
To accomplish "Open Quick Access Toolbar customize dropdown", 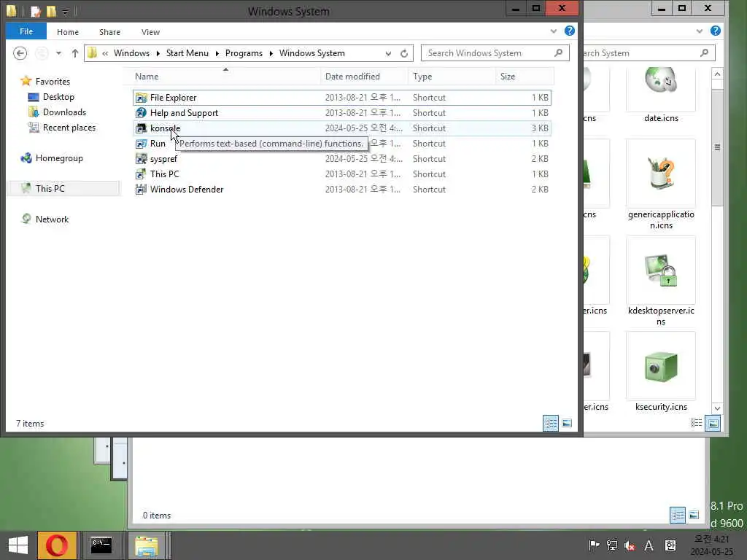I will (x=65, y=11).
